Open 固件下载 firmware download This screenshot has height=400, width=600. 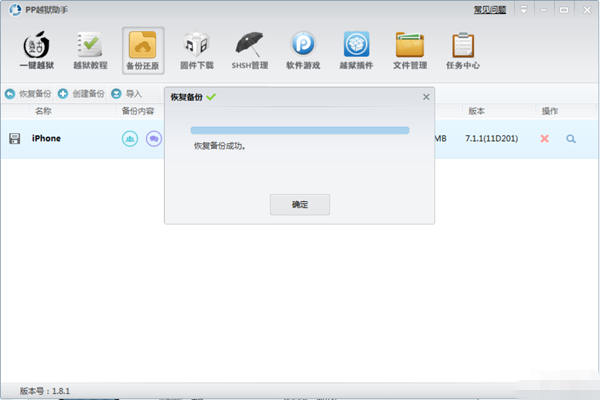(197, 50)
